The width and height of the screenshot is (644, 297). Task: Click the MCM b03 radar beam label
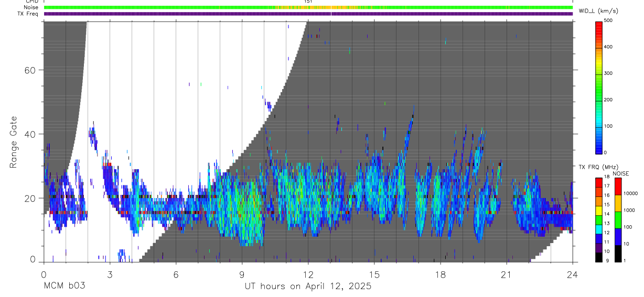(64, 287)
